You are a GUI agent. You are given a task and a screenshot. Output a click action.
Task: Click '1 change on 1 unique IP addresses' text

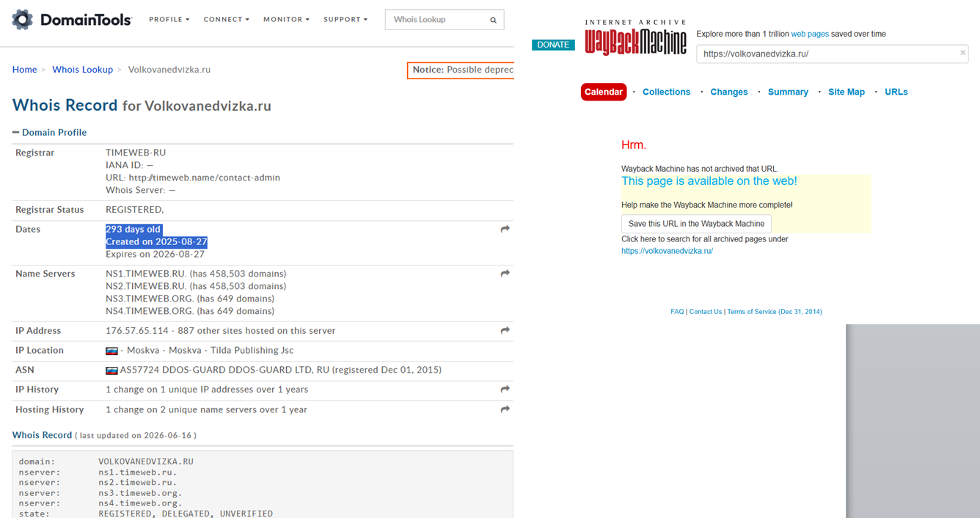pos(207,390)
